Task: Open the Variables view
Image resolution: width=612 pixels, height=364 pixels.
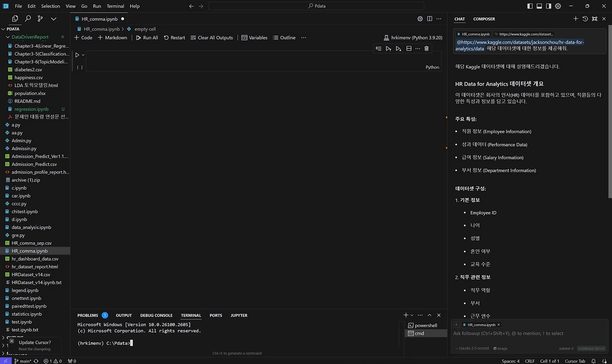Action: click(x=254, y=38)
